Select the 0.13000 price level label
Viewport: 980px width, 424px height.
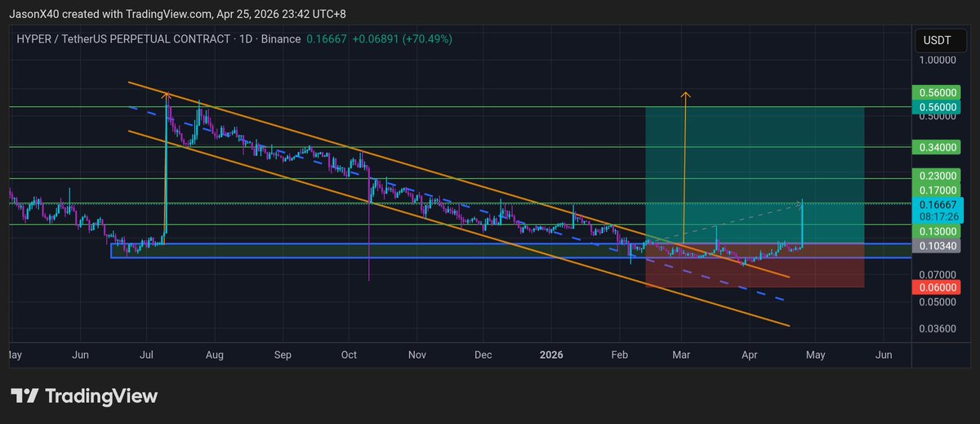tap(937, 232)
